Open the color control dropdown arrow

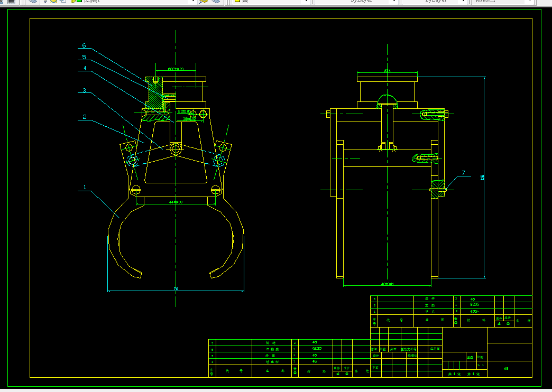306,2
